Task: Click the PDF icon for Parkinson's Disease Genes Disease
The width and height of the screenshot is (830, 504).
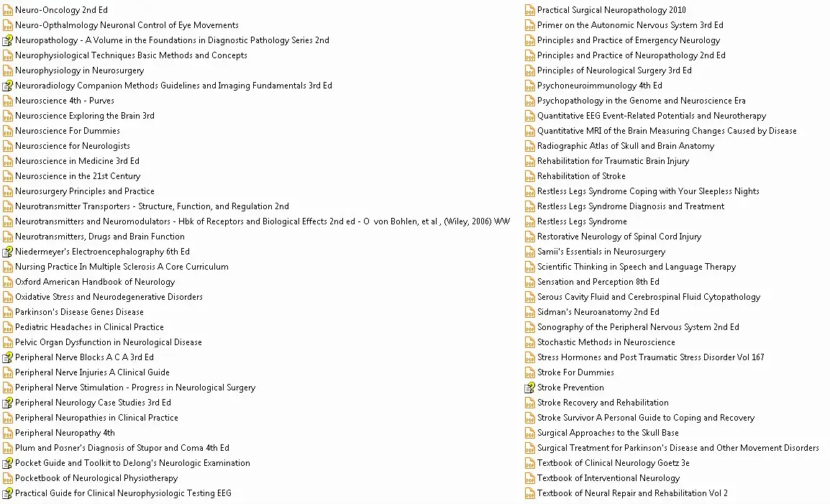Action: pos(7,312)
